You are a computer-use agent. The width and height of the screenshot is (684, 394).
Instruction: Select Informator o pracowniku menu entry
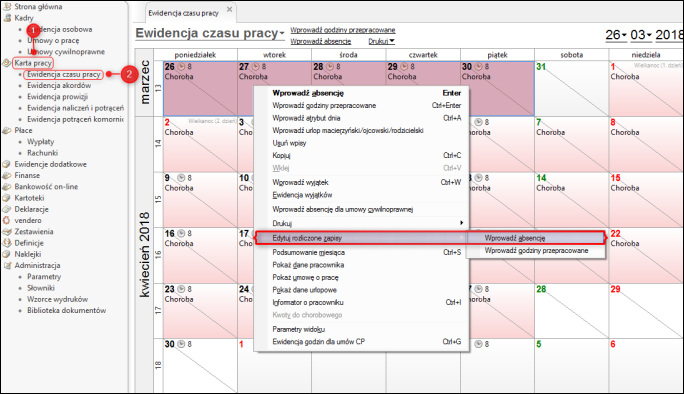coord(362,302)
